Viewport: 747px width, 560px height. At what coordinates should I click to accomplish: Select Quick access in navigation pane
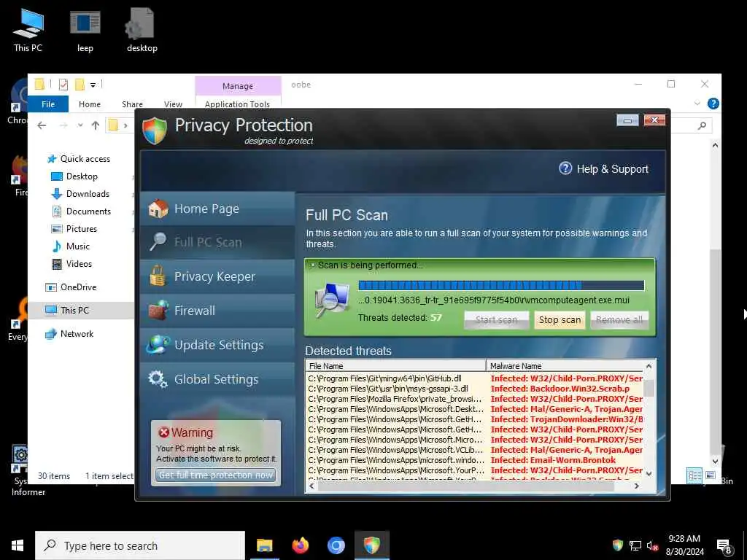(x=85, y=159)
